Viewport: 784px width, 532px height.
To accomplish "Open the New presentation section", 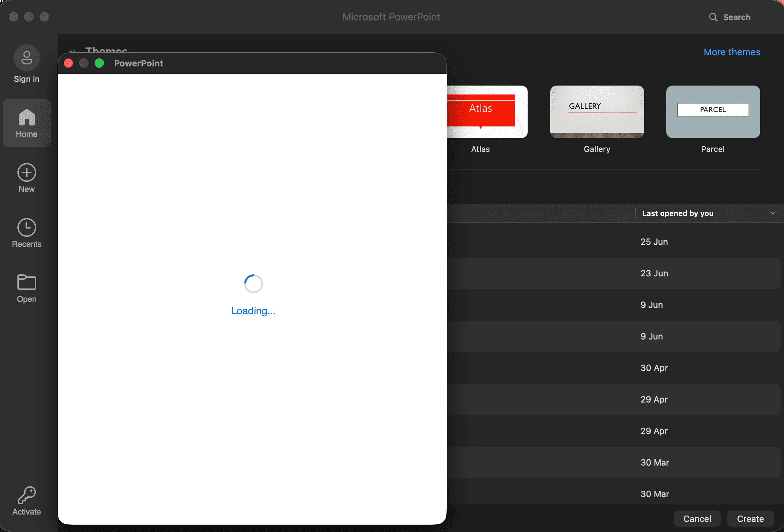I will coord(26,178).
